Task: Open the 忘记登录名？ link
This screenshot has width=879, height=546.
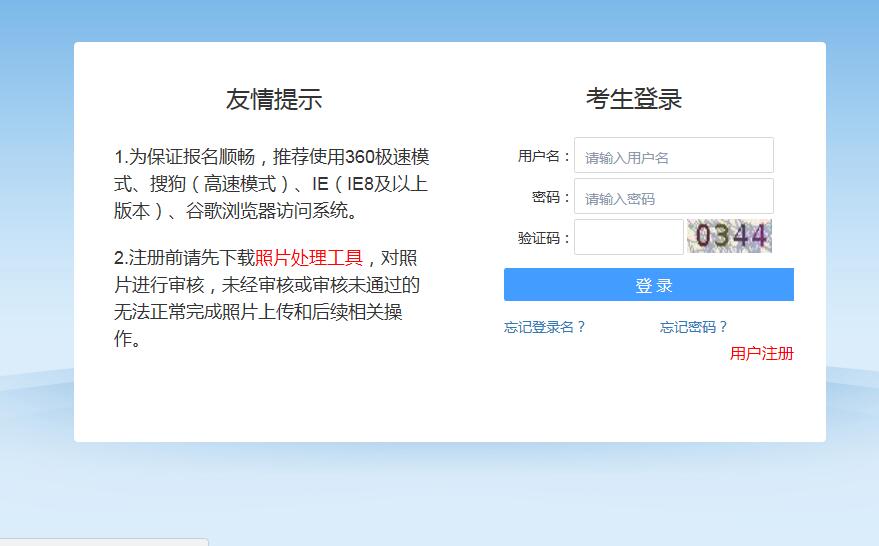Action: [545, 327]
